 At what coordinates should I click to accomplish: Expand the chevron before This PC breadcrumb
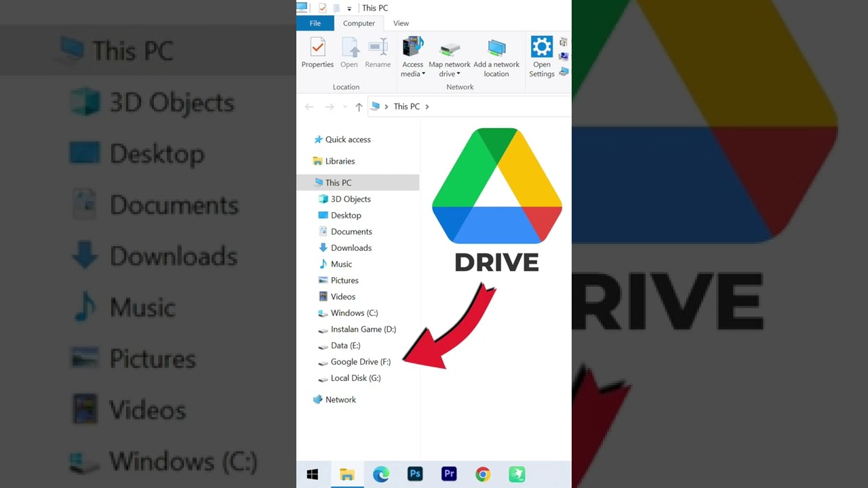click(387, 106)
